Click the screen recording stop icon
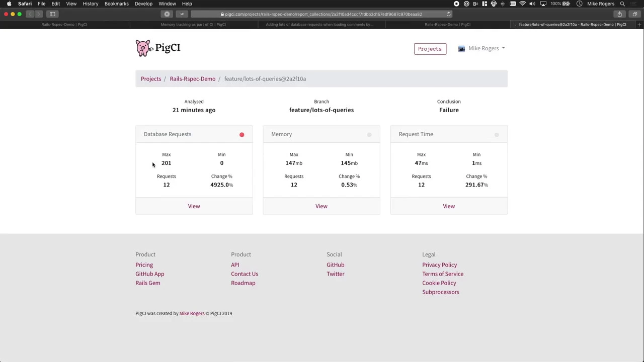This screenshot has width=644, height=362. 457,4
